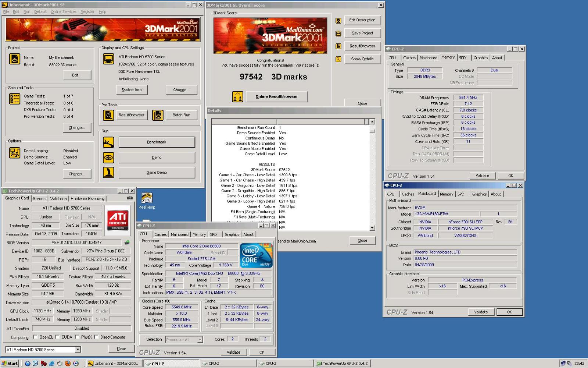Click the checklist icon in Selected Tests
Image resolution: width=588 pixels, height=368 pixels.
[15, 99]
